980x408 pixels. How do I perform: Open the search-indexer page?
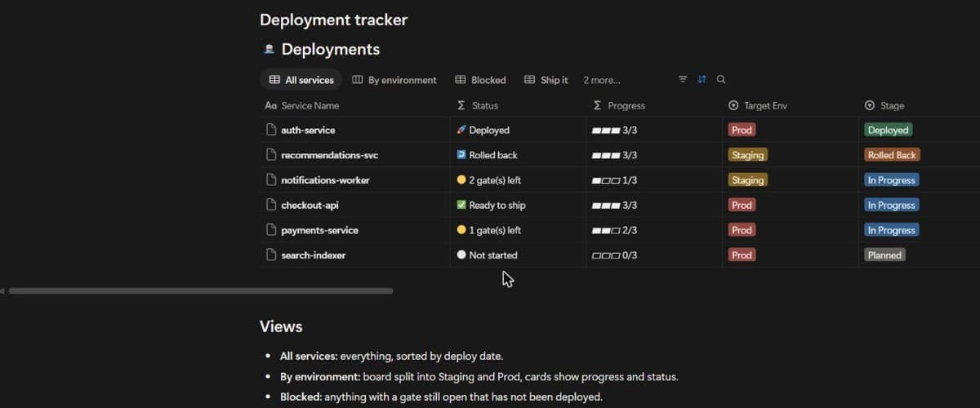(314, 255)
